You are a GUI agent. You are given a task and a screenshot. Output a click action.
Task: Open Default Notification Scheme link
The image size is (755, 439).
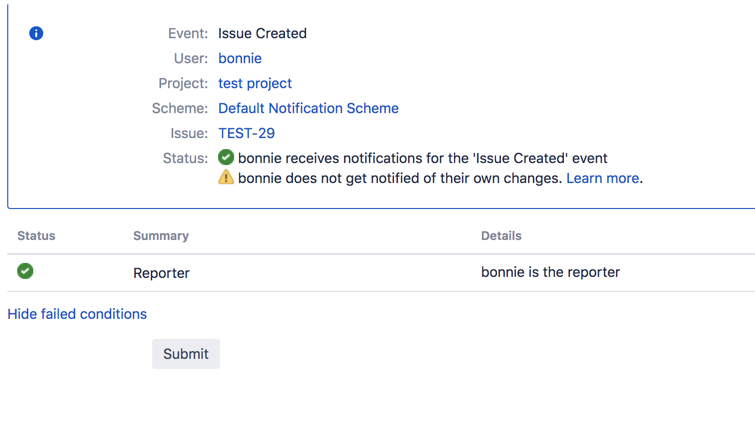click(308, 108)
